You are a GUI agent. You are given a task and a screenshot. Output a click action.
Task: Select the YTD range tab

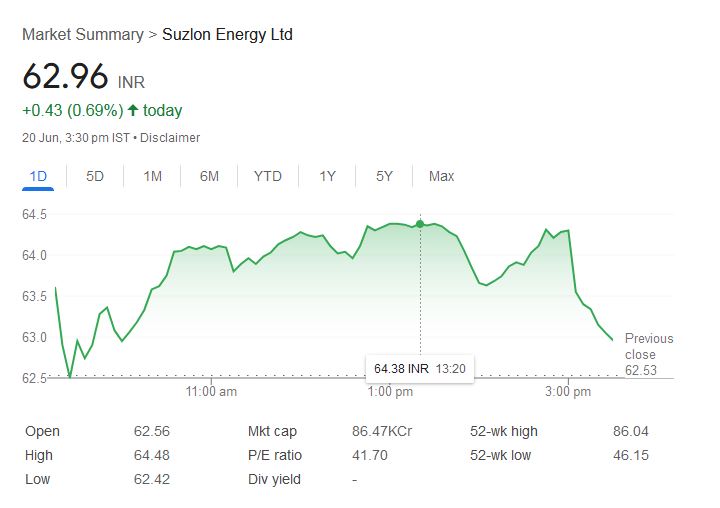[x=267, y=176]
